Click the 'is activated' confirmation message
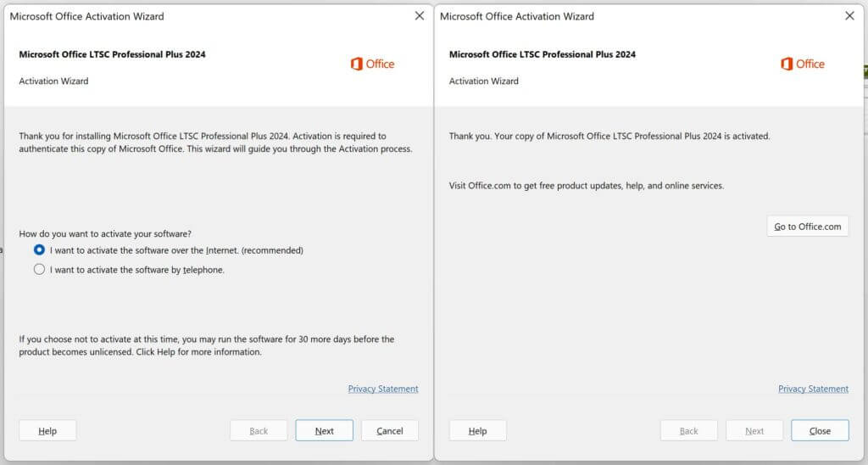Viewport: 868px width, 465px height. click(x=609, y=136)
